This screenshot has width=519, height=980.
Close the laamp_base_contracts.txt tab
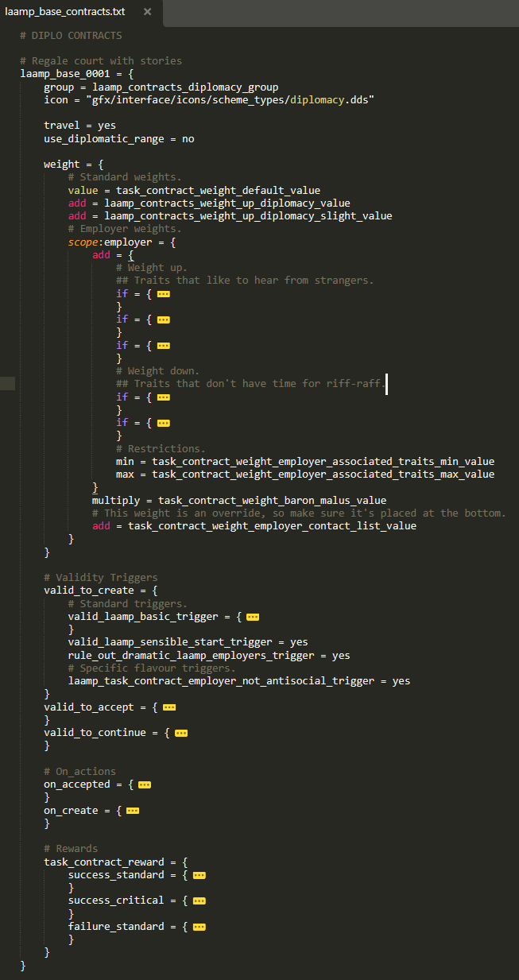(x=147, y=12)
